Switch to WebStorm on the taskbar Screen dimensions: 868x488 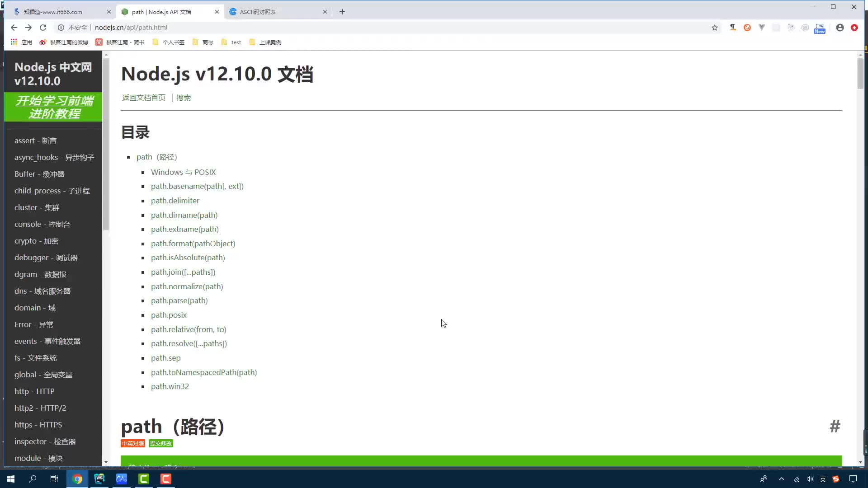(x=99, y=479)
